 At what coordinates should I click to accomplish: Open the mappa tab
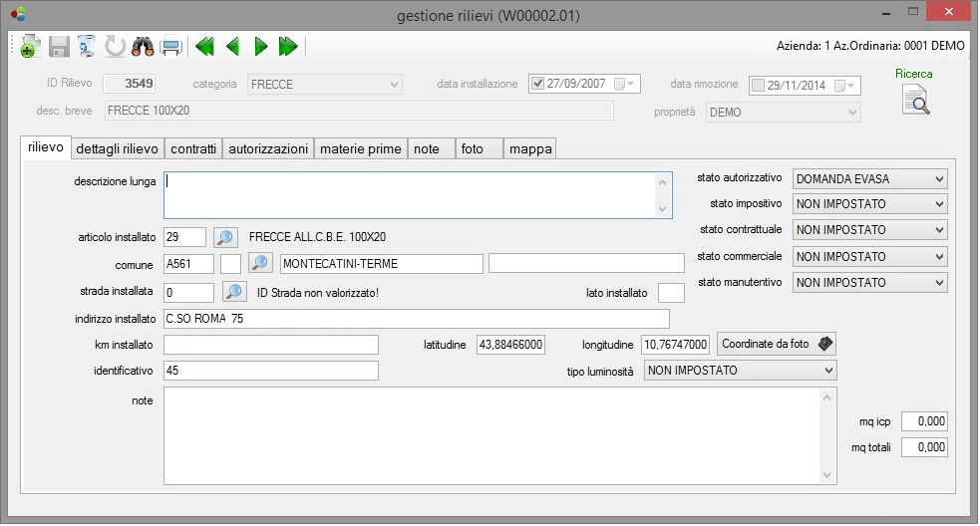[530, 148]
